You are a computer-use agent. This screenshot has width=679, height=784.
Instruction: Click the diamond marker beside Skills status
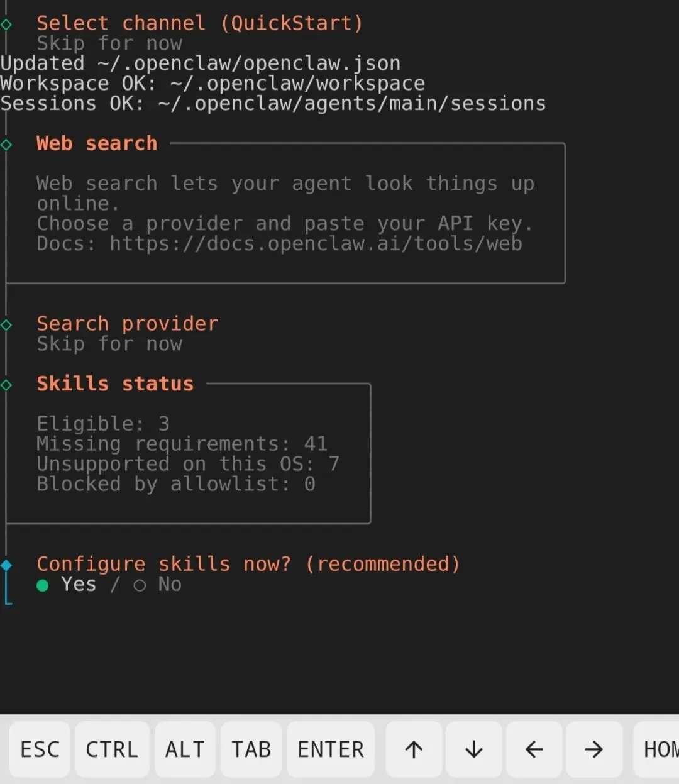click(x=6, y=385)
